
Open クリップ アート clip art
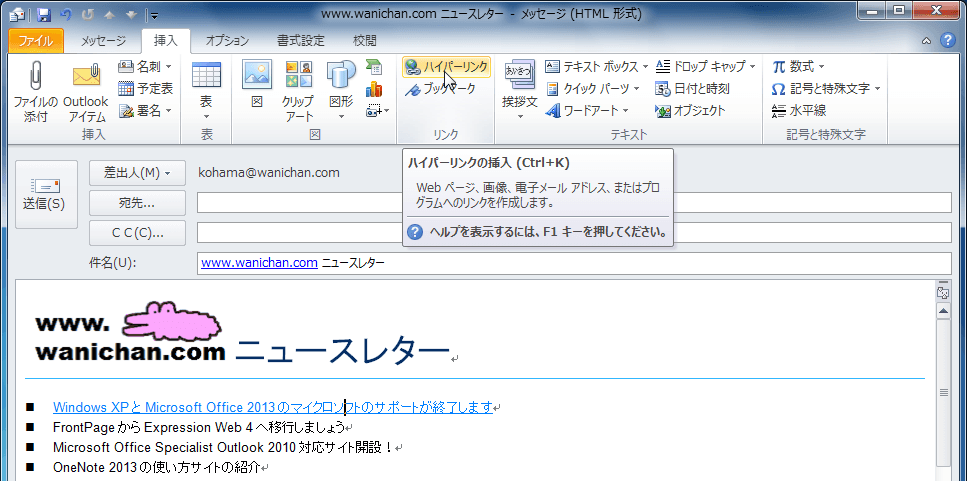[x=299, y=91]
